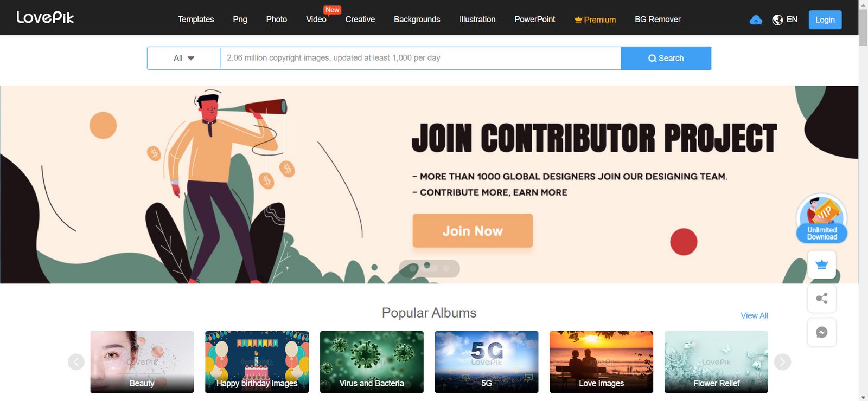Click the cloud upload icon
This screenshot has height=401, width=868.
click(756, 20)
